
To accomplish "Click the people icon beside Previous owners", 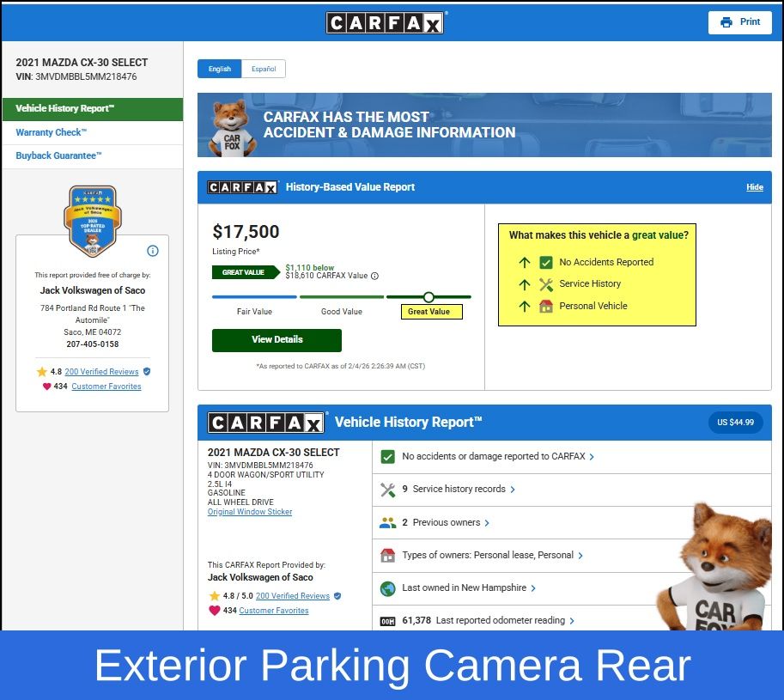I will pos(387,522).
